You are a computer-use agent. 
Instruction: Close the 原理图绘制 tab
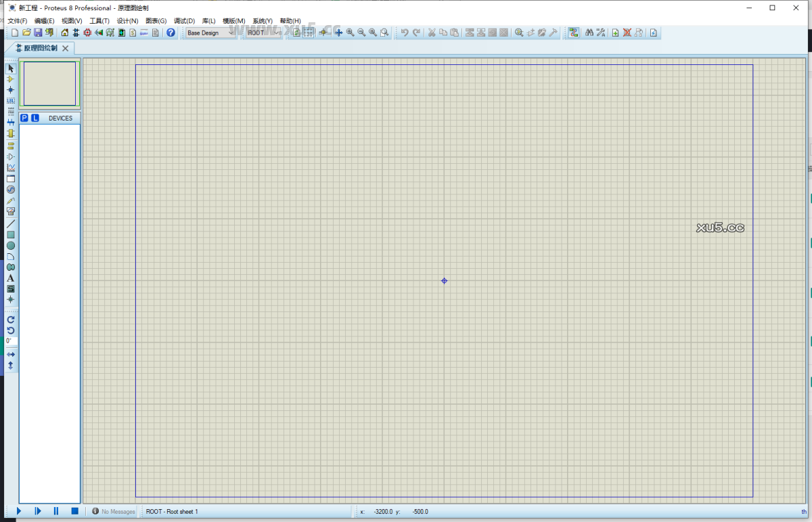66,48
